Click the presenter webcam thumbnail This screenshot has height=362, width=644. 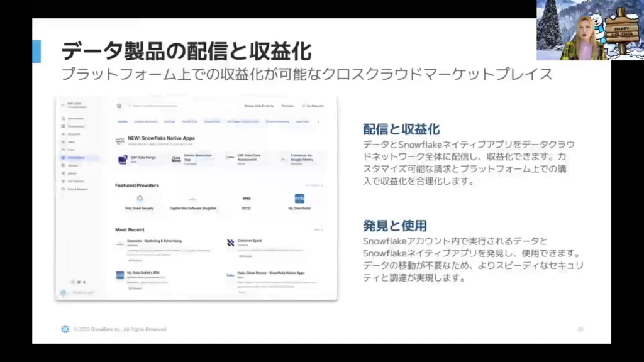[x=589, y=30]
